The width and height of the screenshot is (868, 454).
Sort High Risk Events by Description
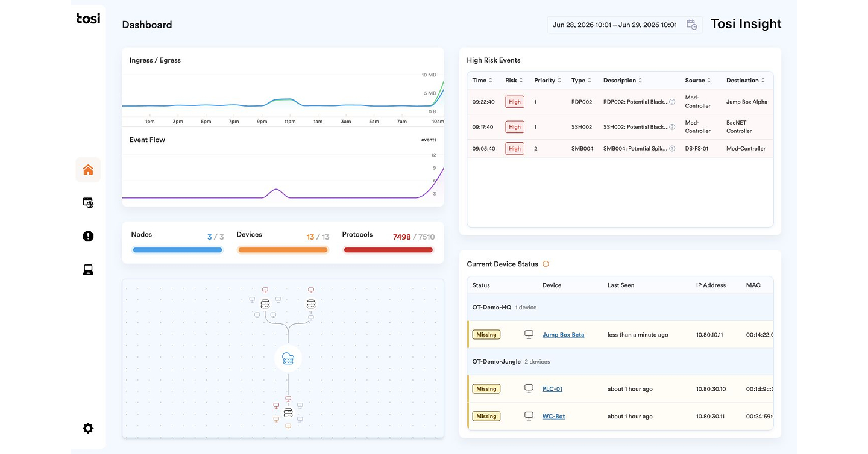point(623,80)
